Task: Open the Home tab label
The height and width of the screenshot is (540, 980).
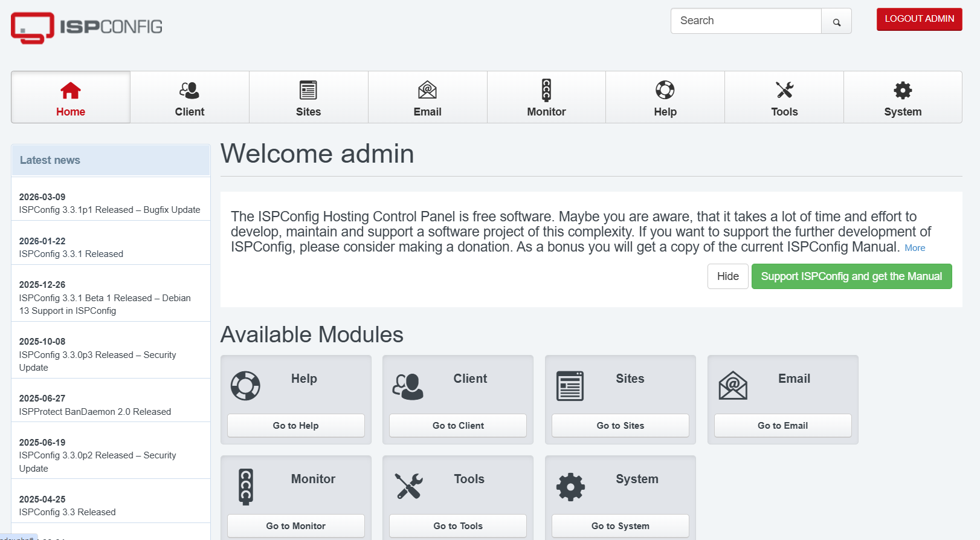Action: pos(71,112)
